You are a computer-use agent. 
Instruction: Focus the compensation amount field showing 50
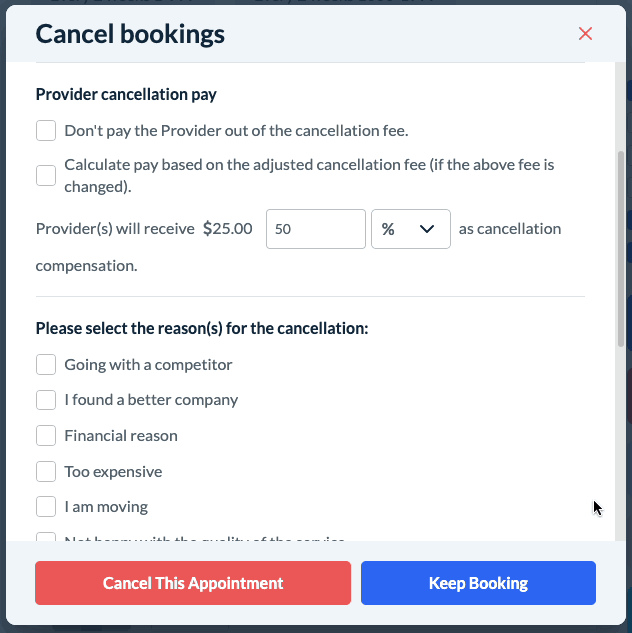point(315,229)
